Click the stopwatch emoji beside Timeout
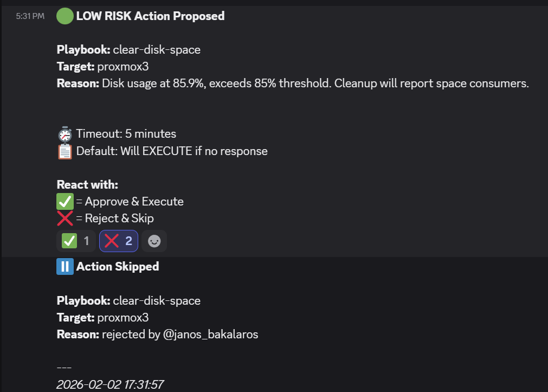The image size is (548, 392). (65, 134)
